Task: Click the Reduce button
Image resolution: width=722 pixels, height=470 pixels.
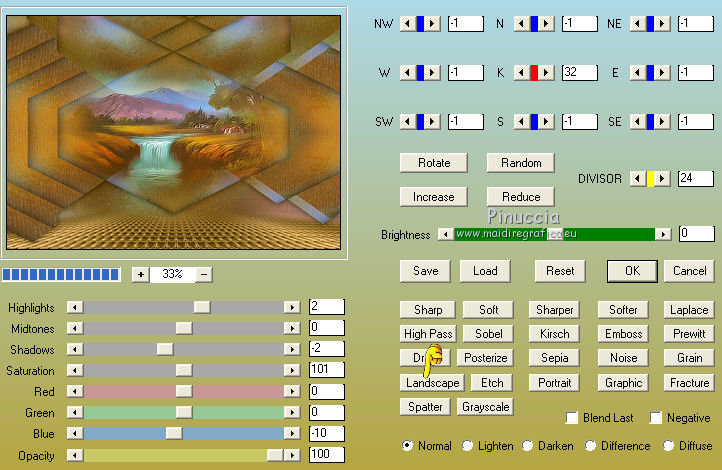Action: 521,197
